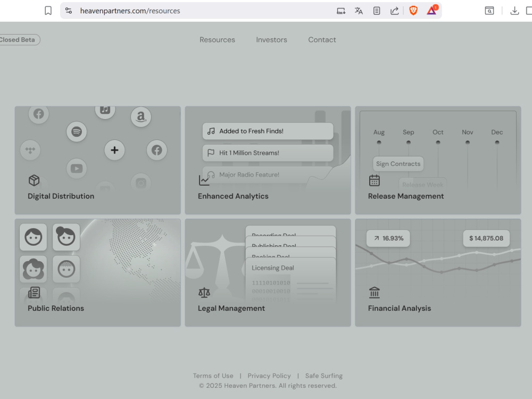Open the Safe Surfing link
The height and width of the screenshot is (399, 532).
pos(323,376)
